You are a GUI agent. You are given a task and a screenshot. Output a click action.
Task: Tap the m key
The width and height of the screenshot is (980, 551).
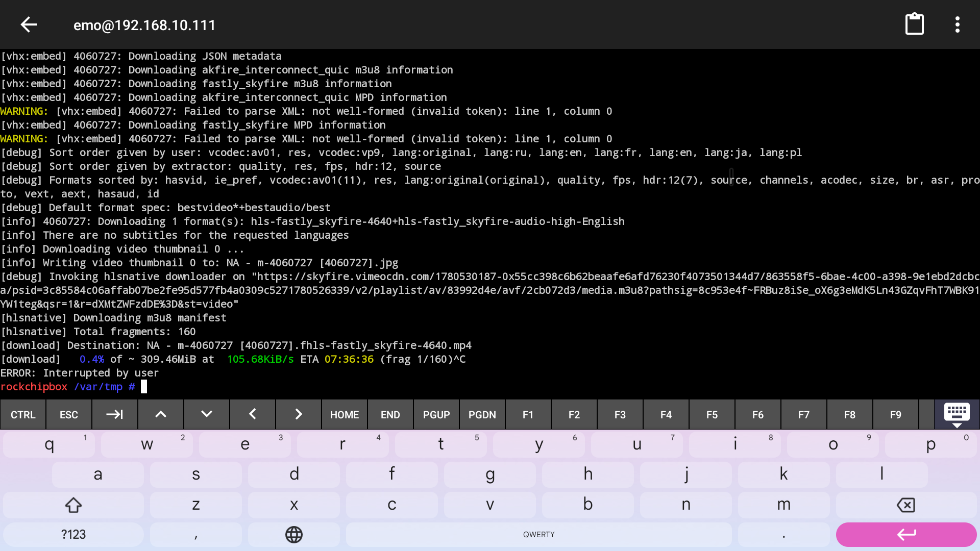[x=784, y=505]
